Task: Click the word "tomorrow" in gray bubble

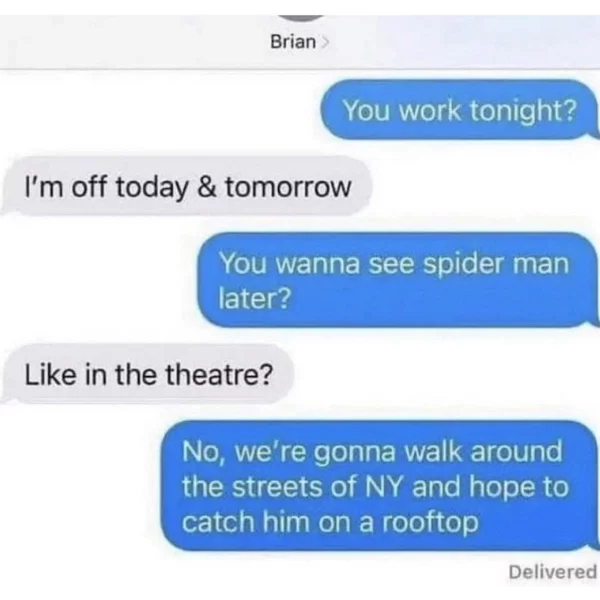Action: click(x=288, y=187)
